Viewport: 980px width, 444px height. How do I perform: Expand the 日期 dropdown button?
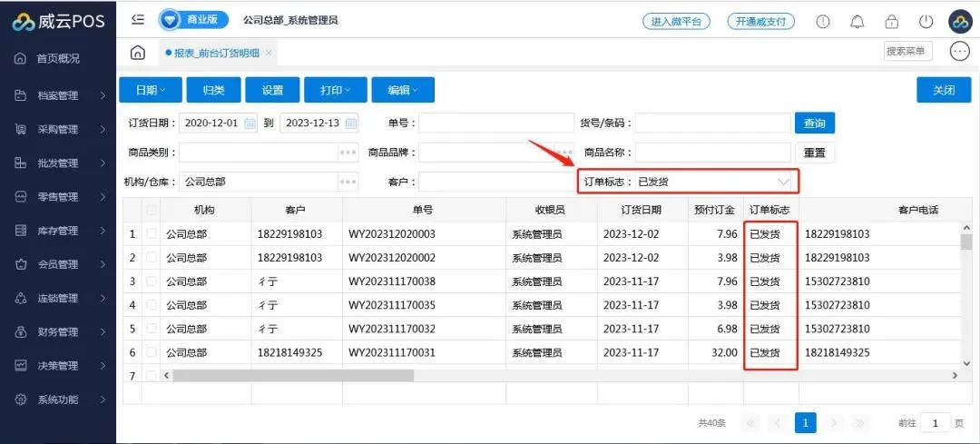pos(150,90)
